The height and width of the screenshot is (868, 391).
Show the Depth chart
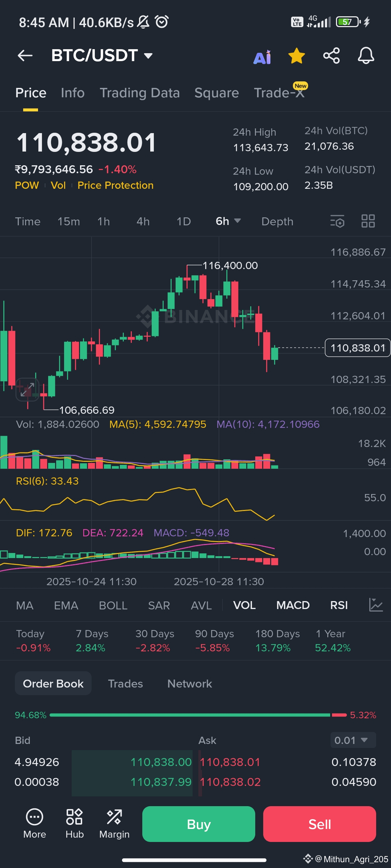coord(277,221)
